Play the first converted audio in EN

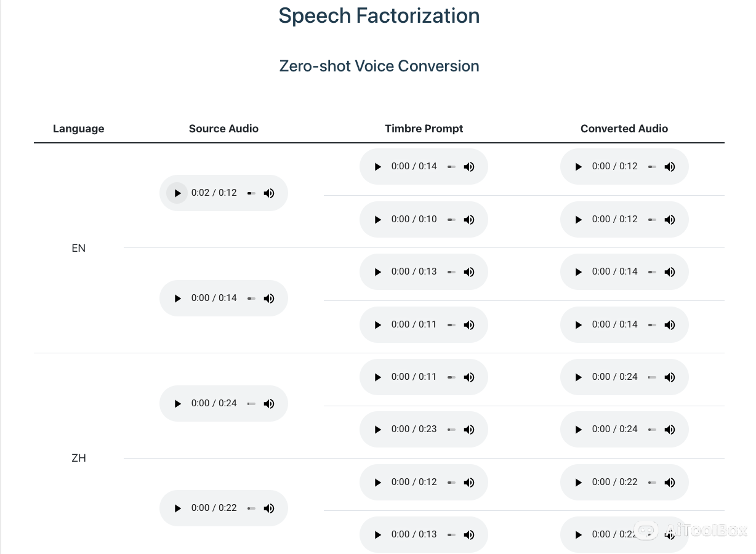click(579, 167)
